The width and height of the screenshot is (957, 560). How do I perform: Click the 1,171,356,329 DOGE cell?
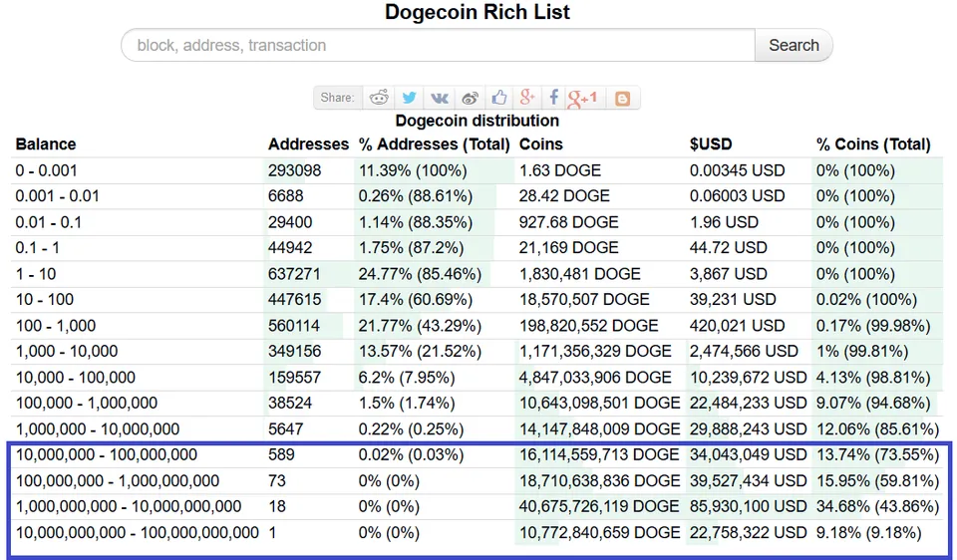point(595,352)
